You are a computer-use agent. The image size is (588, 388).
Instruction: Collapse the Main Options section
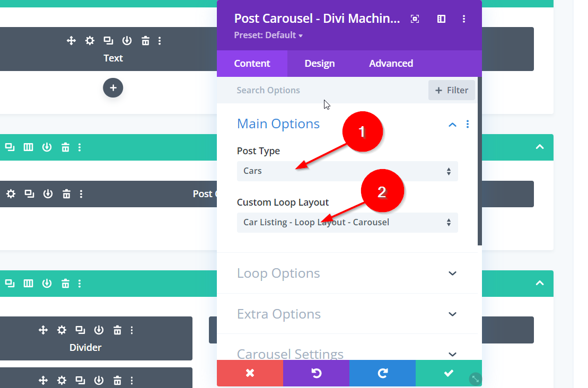tap(452, 125)
